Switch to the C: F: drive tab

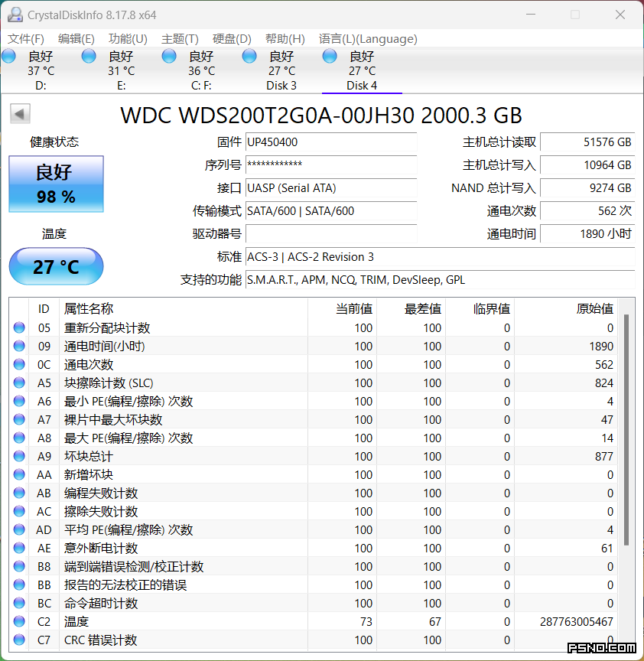(201, 70)
